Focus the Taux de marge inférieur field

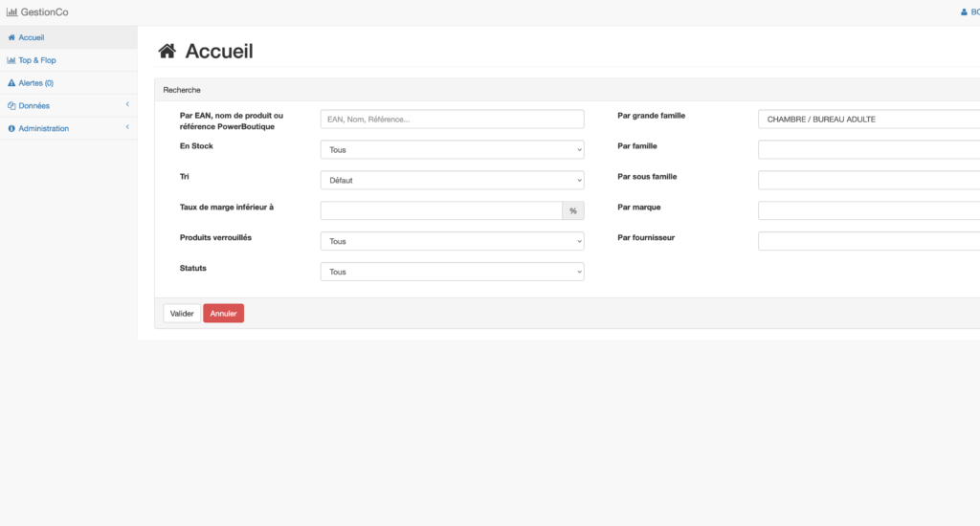pyautogui.click(x=441, y=210)
